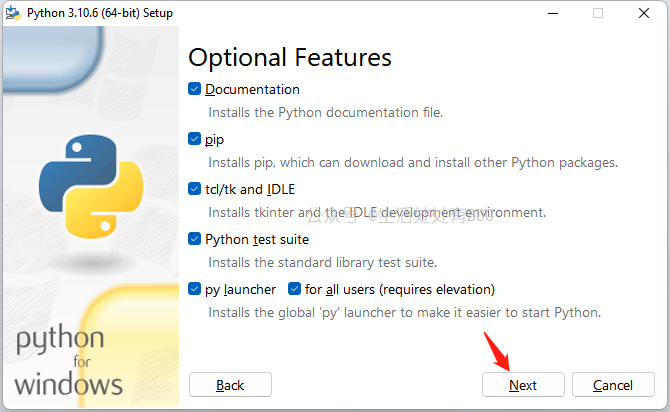Screen dimensions: 670x412
Task: Uncheck the Documentation checkbox
Action: click(195, 89)
